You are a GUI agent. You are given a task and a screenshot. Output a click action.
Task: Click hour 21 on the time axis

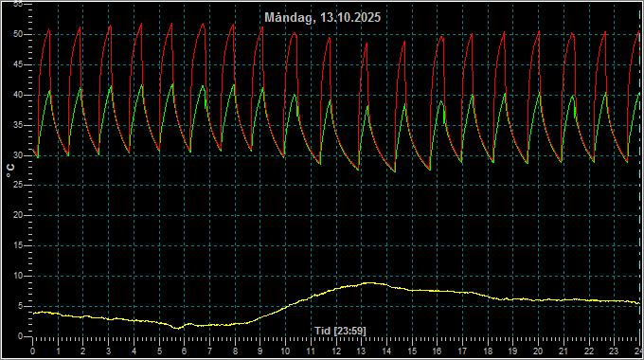(x=563, y=351)
